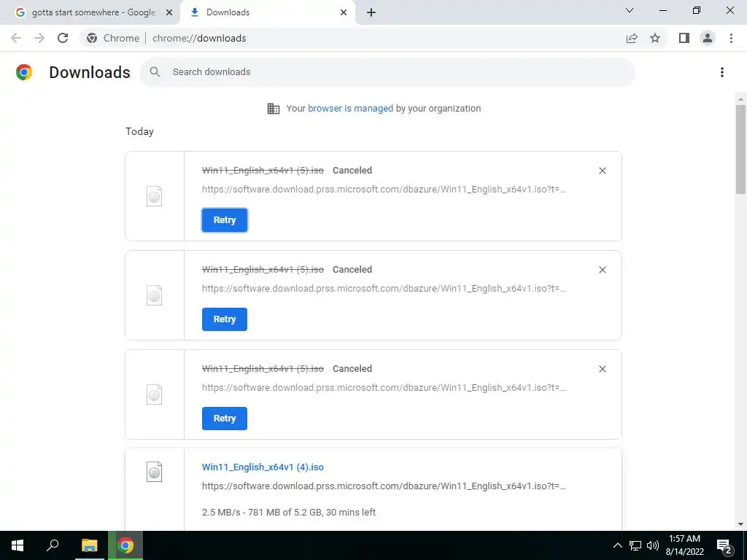
Task: Click source URL of the first canceled download
Action: [384, 189]
